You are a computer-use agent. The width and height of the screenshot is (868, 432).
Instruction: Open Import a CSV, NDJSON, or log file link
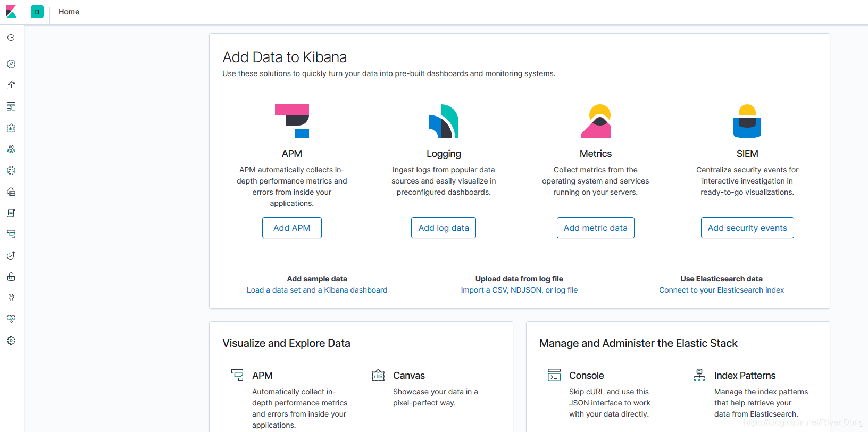pos(519,290)
